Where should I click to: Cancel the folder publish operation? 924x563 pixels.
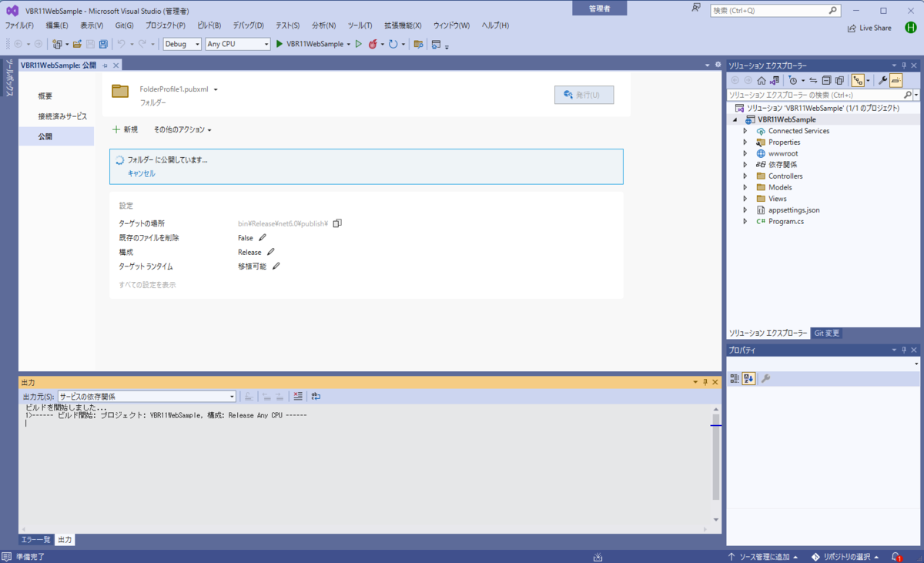tap(140, 174)
